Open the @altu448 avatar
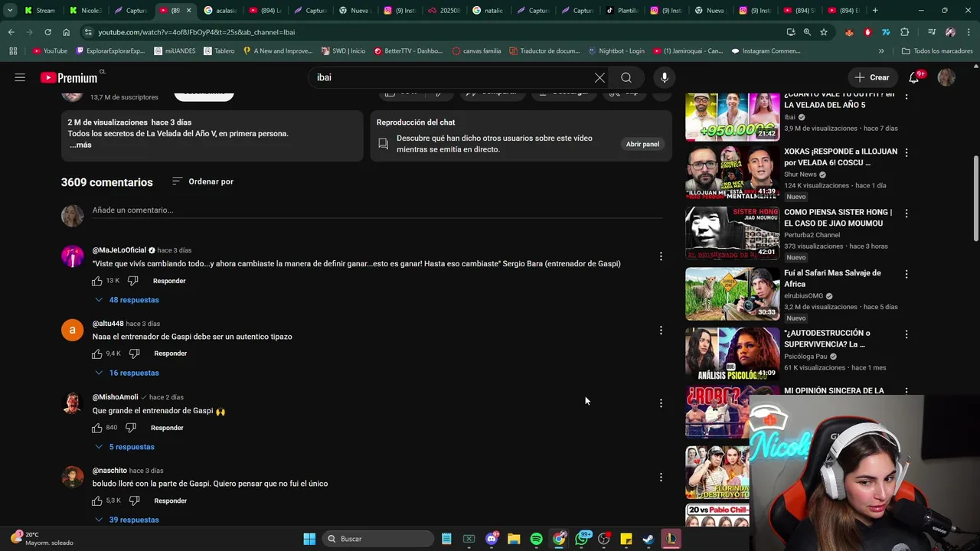The width and height of the screenshot is (980, 551). pos(72,330)
